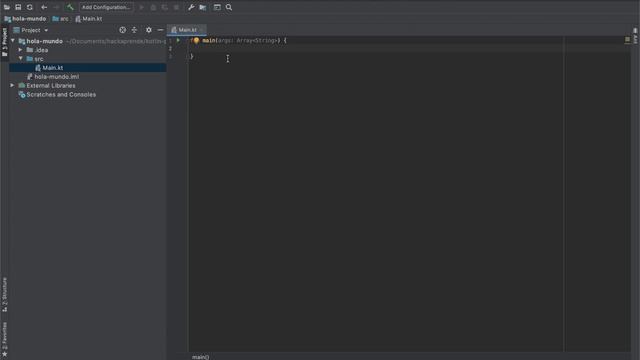Click the Collapse All icon
The width and height of the screenshot is (640, 360).
(134, 30)
